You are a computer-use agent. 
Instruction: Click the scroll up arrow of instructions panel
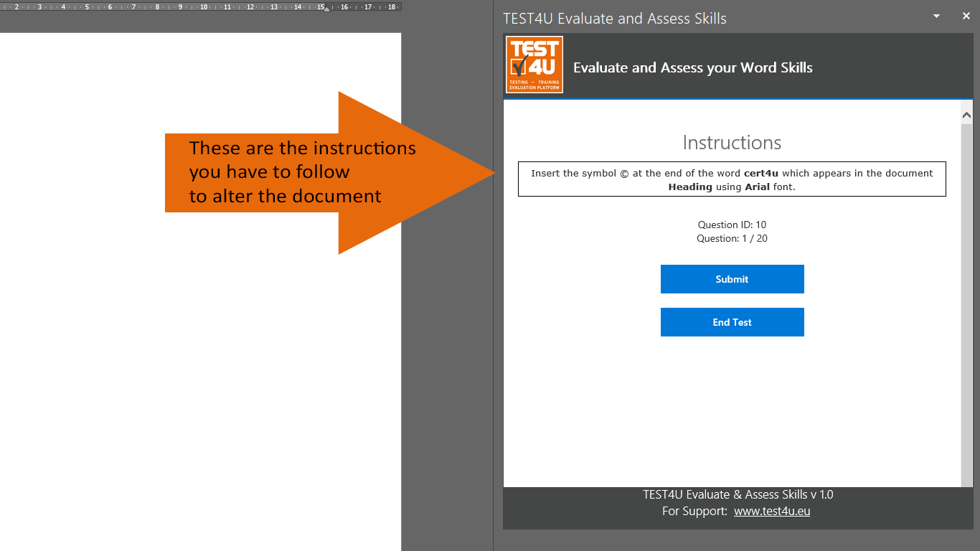[x=966, y=115]
